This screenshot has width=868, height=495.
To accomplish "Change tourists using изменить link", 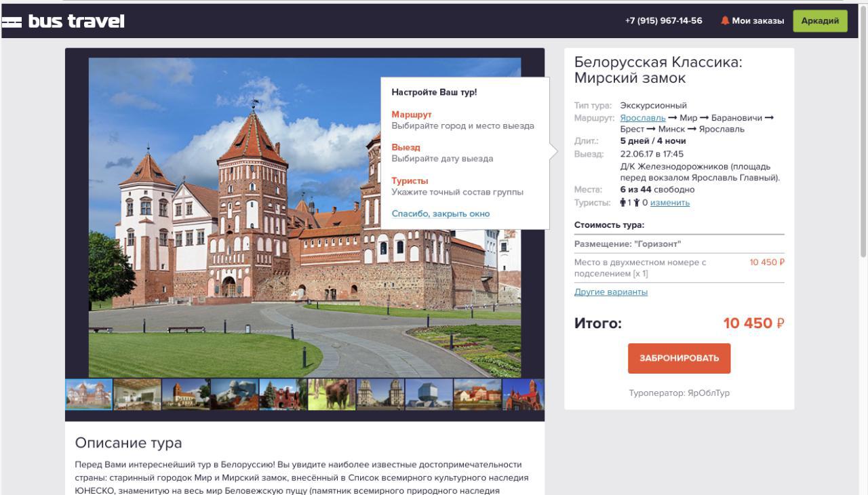I will tap(670, 203).
